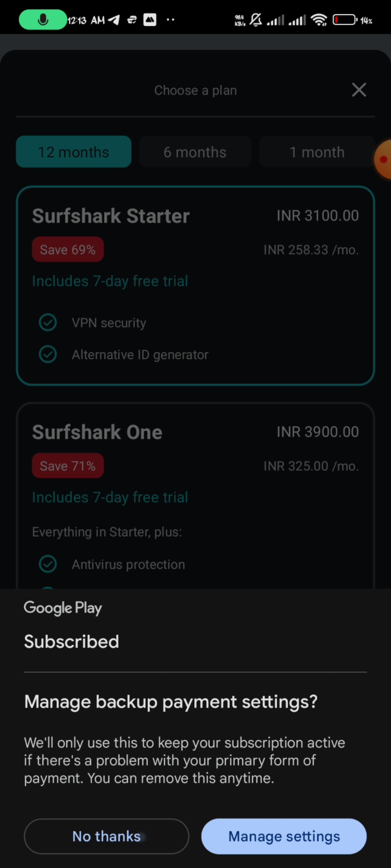Select the 12 months tab

point(73,152)
